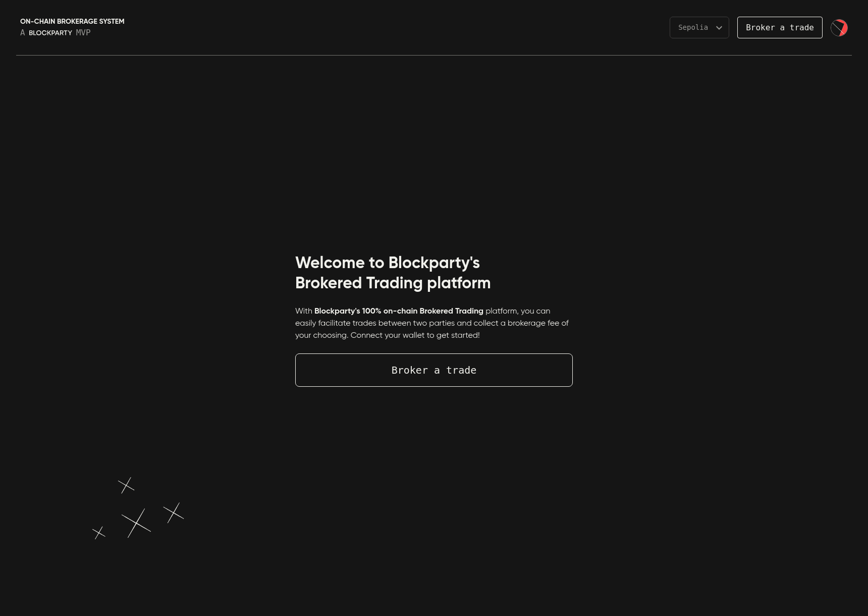Click the Sepolia chevron to switch networks
Image resolution: width=868 pixels, height=616 pixels.
(x=719, y=28)
